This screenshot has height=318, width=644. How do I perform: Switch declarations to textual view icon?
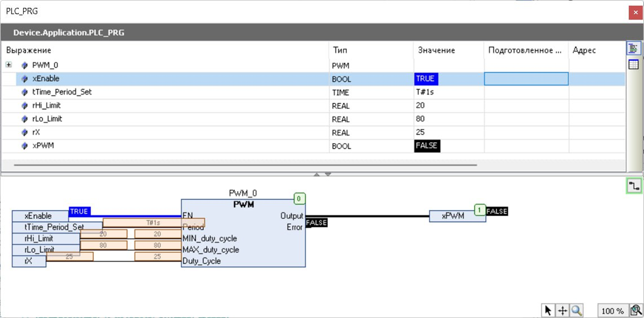point(634,49)
